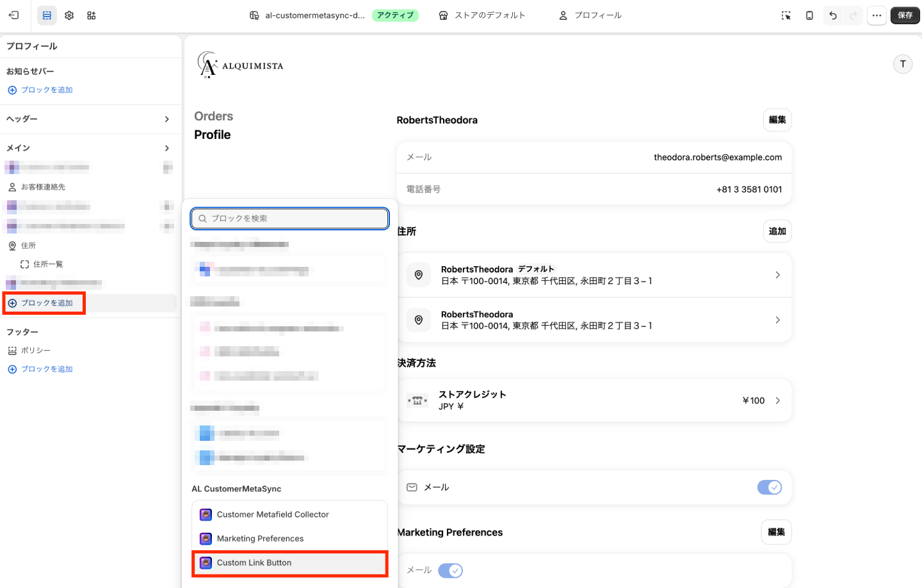Click the メール envelope icon
Image resolution: width=922 pixels, height=588 pixels.
click(412, 488)
